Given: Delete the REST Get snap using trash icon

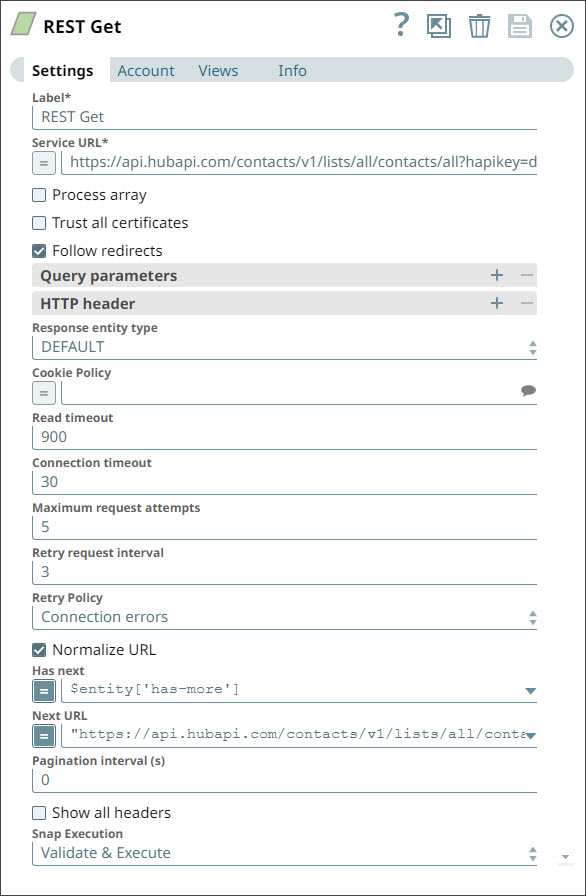Looking at the screenshot, I should pyautogui.click(x=479, y=26).
